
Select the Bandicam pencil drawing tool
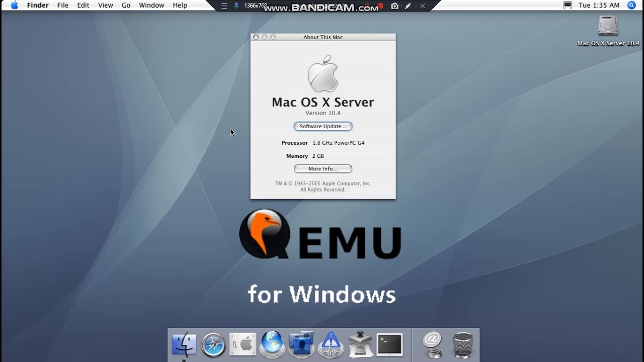click(408, 6)
